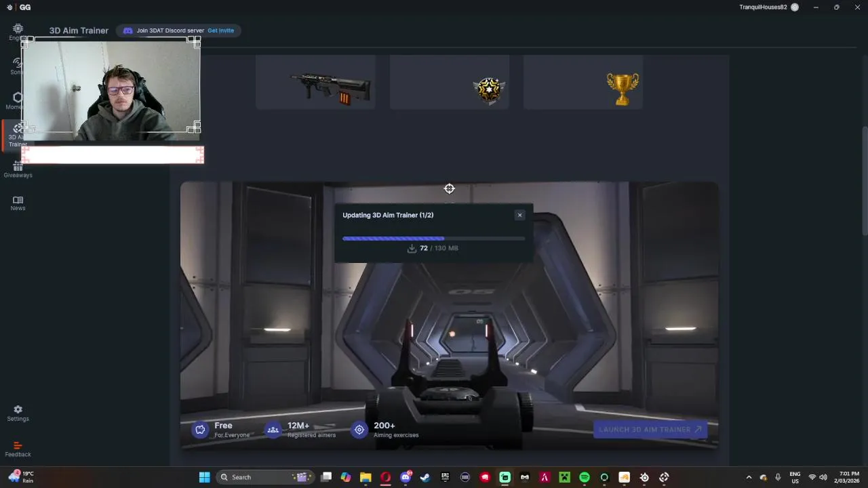Open Copilot from taskbar

point(346,477)
